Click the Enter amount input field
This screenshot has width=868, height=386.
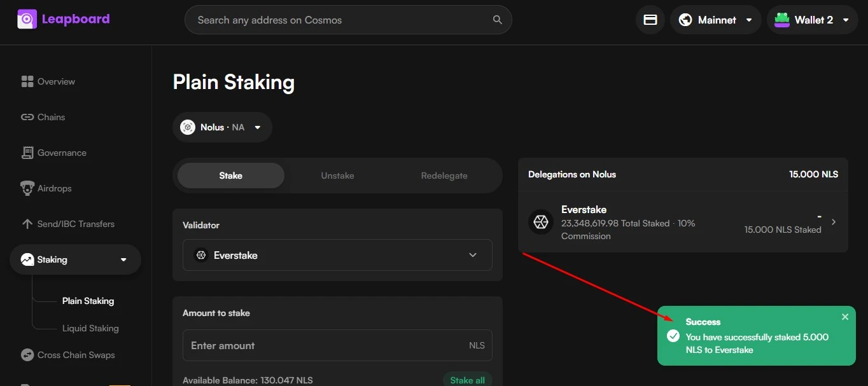tap(337, 345)
